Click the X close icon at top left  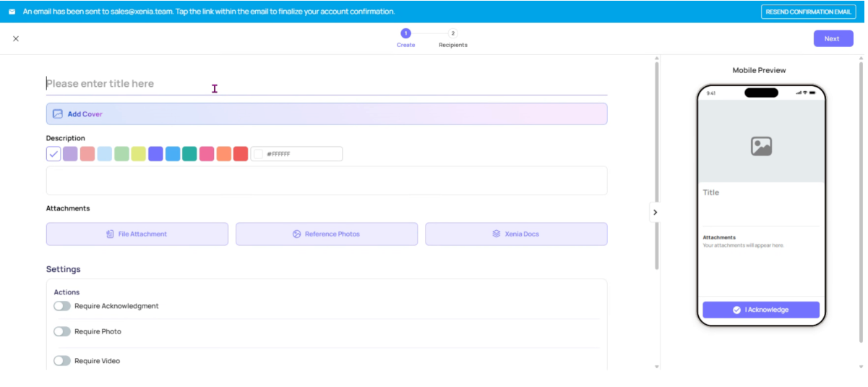[x=16, y=38]
